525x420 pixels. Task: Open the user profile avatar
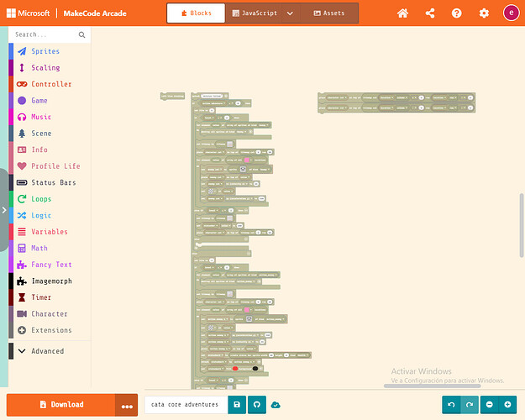pyautogui.click(x=511, y=13)
